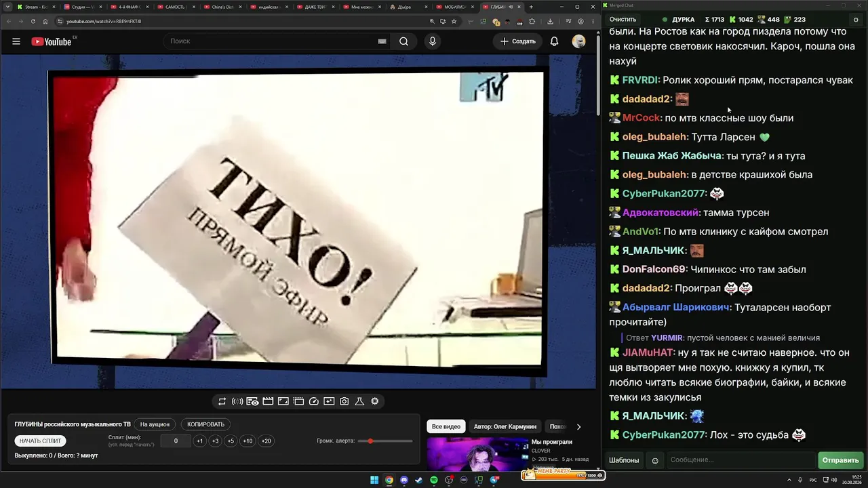
Task: Start voice search with microphone icon
Action: (433, 41)
